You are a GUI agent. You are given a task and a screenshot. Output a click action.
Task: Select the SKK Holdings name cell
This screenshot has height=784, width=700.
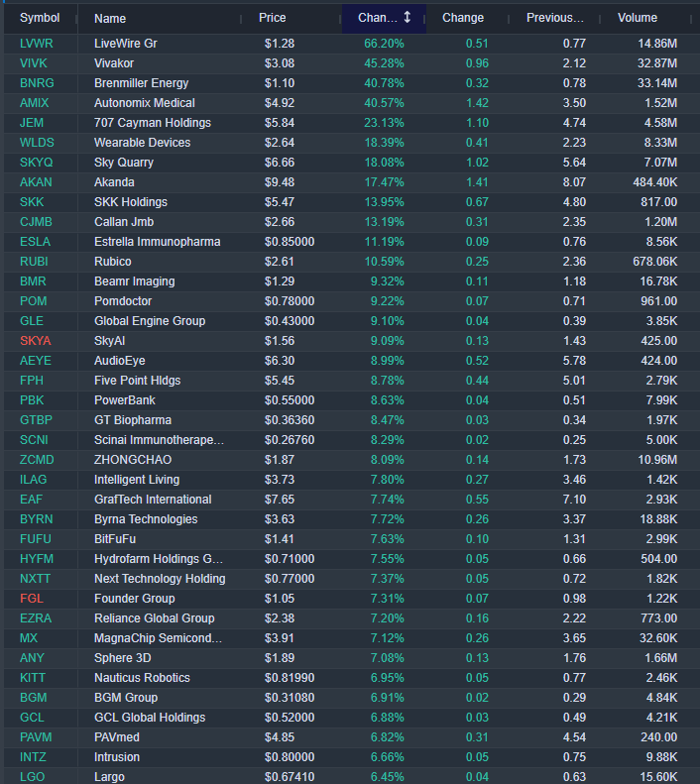[x=131, y=202]
